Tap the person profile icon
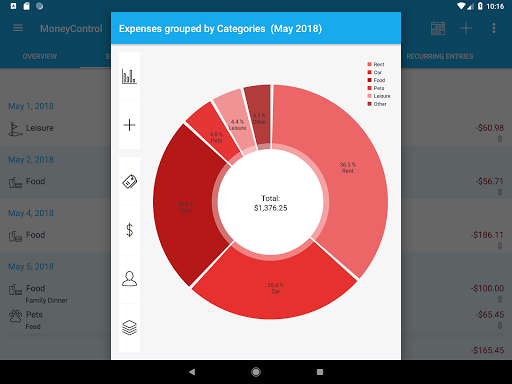 click(x=129, y=279)
